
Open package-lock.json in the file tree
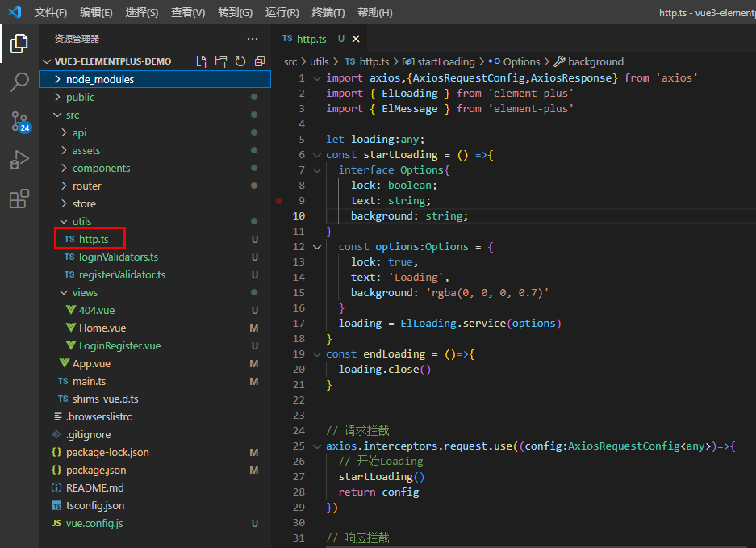(x=155, y=452)
